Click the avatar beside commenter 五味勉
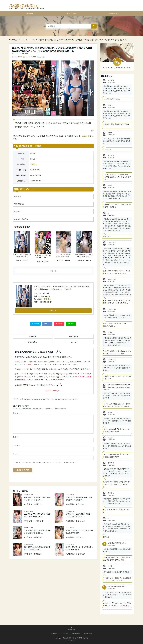Screen dimensions: 143x644 click(104, 186)
